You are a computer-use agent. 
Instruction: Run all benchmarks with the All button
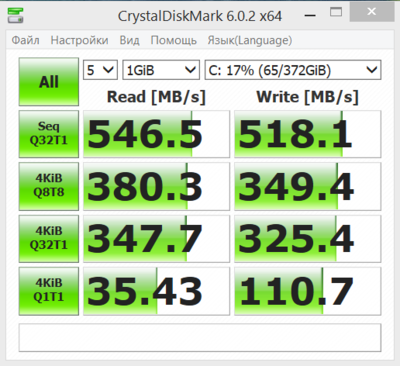click(49, 82)
